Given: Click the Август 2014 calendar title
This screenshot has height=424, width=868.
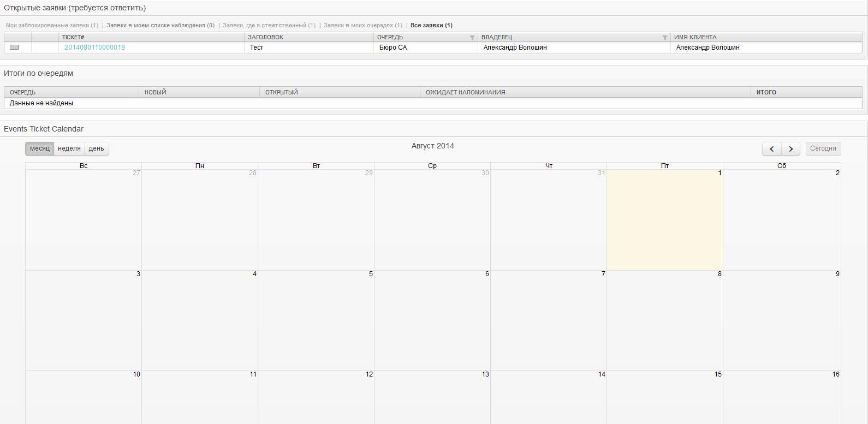Looking at the screenshot, I should (x=433, y=146).
